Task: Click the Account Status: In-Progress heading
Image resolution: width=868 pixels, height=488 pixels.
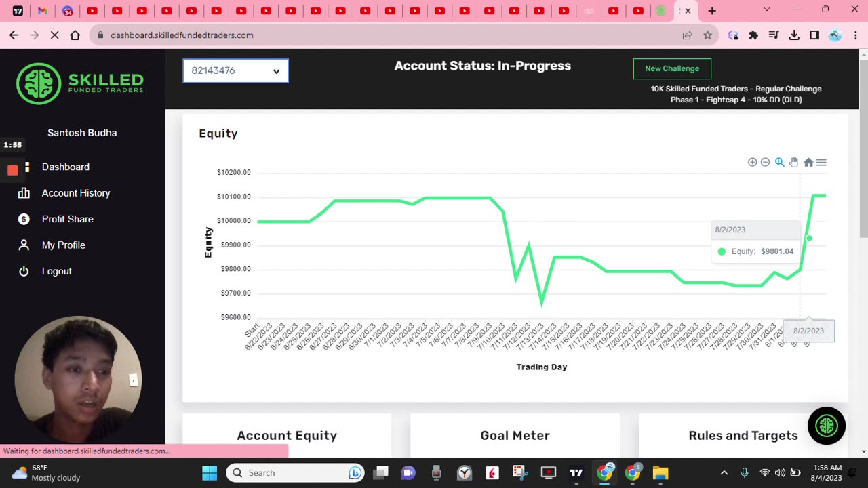Action: tap(483, 66)
